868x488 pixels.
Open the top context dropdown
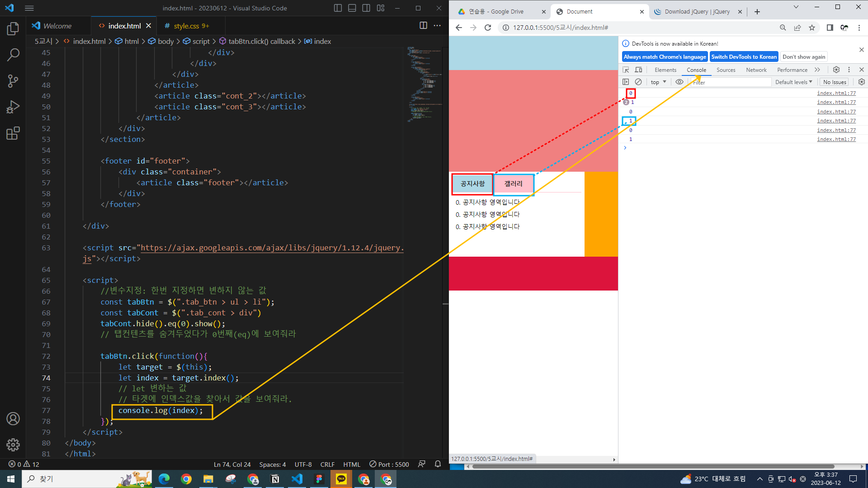point(658,82)
